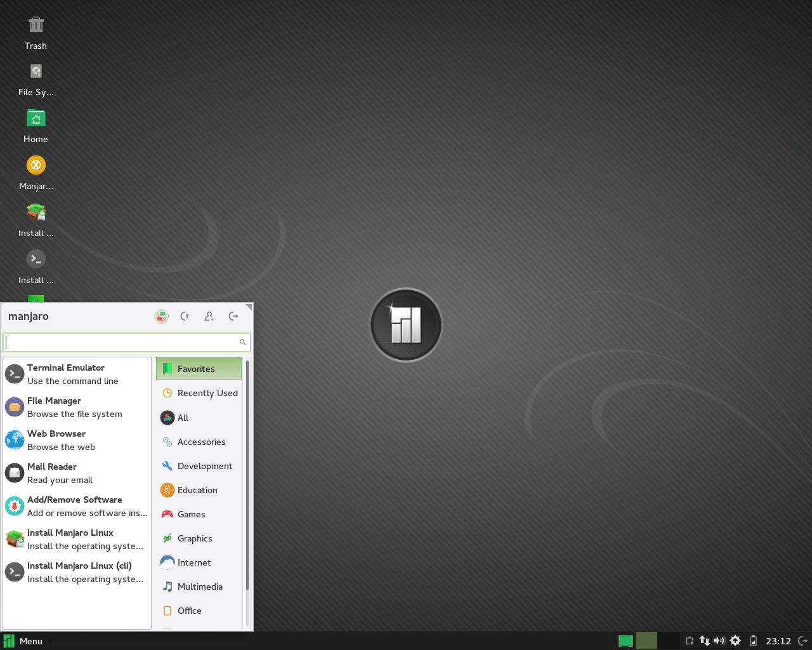Click the Menu button on the panel
The height and width of the screenshot is (650, 812).
coord(23,641)
